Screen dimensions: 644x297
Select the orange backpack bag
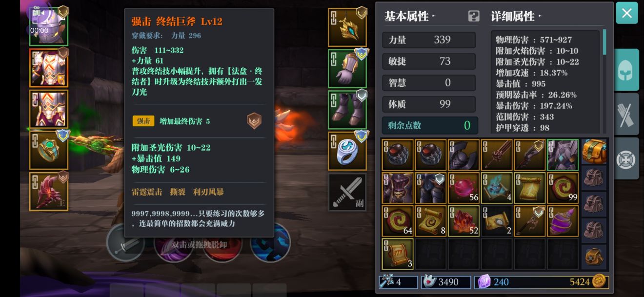[x=594, y=152]
